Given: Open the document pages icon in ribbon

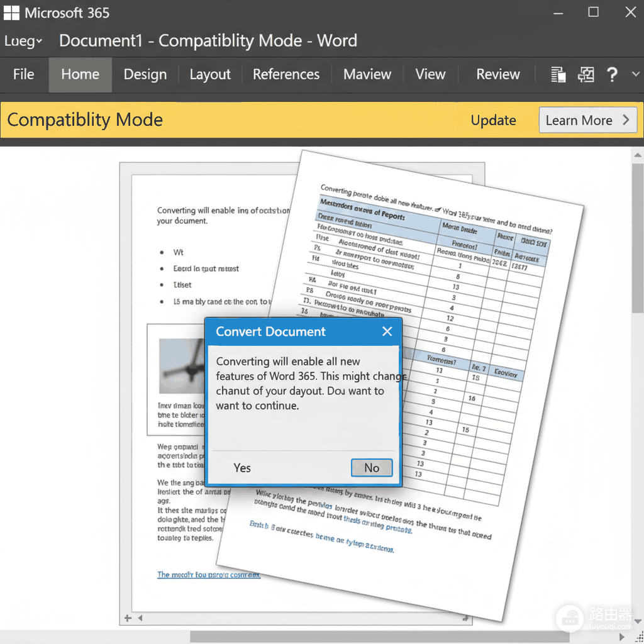Looking at the screenshot, I should [558, 74].
